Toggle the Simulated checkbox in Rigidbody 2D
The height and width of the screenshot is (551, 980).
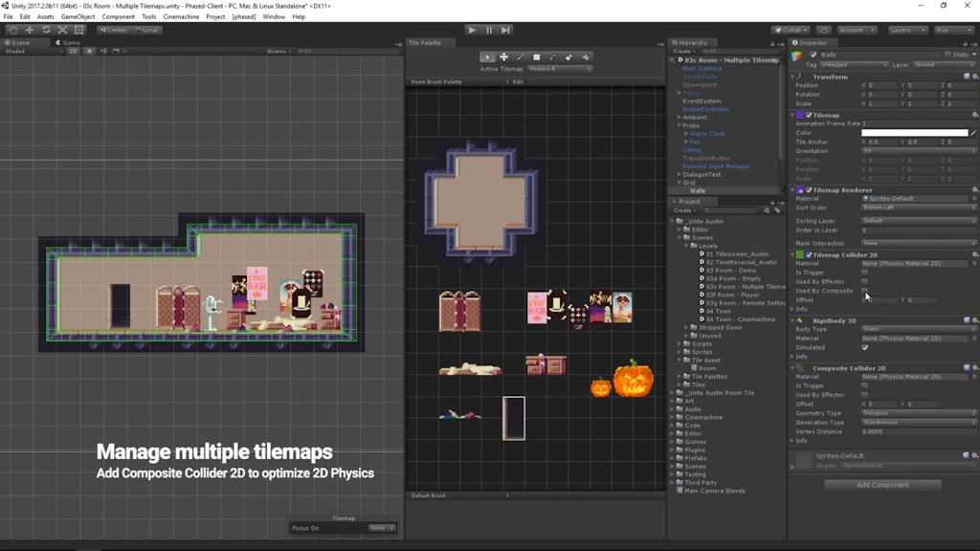(x=864, y=347)
